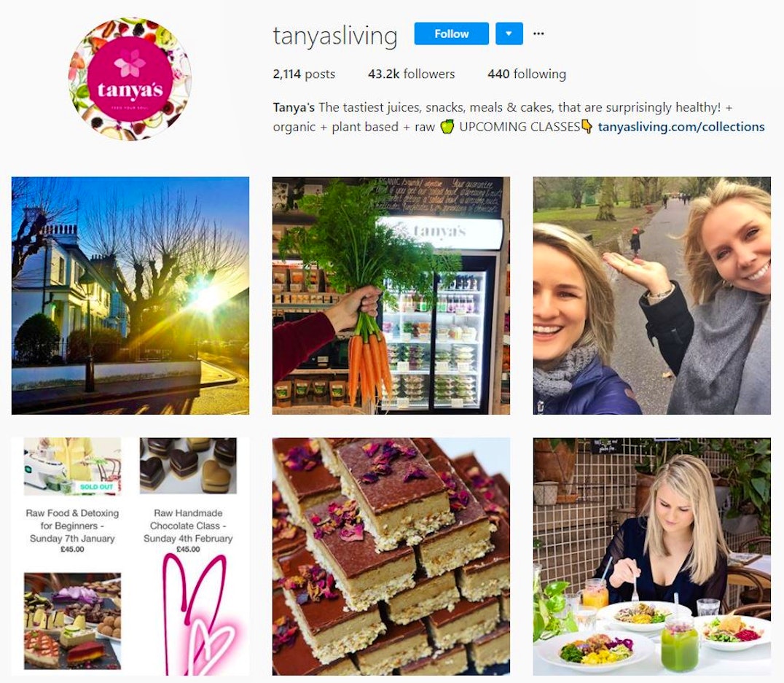Image resolution: width=784 pixels, height=683 pixels.
Task: Click the green apple emoji in bio
Action: tap(447, 127)
